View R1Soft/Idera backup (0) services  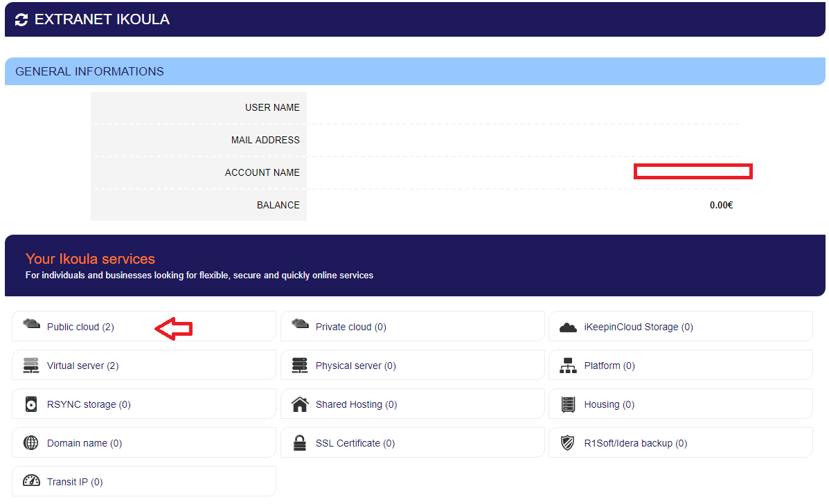[x=636, y=443]
